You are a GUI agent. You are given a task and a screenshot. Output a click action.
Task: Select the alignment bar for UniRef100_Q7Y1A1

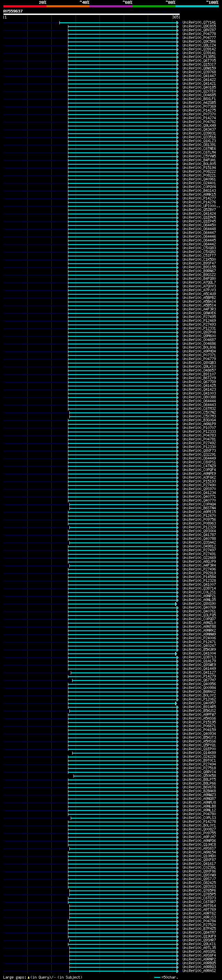tap(119, 23)
